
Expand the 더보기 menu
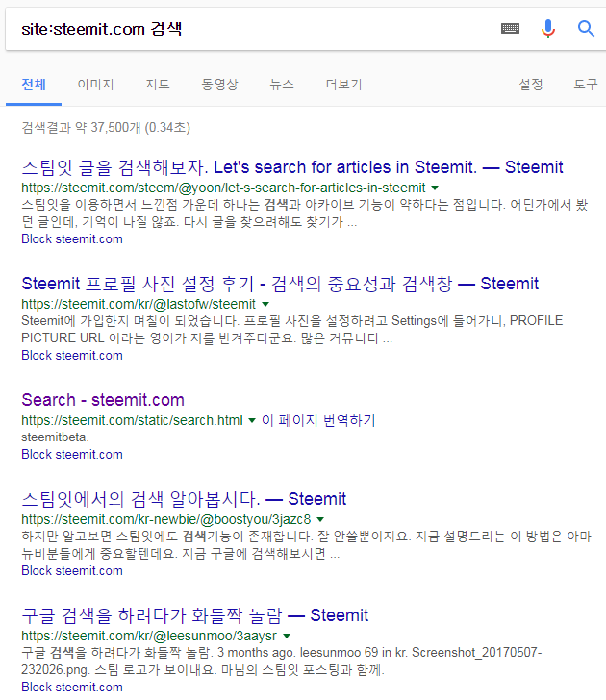pyautogui.click(x=343, y=85)
